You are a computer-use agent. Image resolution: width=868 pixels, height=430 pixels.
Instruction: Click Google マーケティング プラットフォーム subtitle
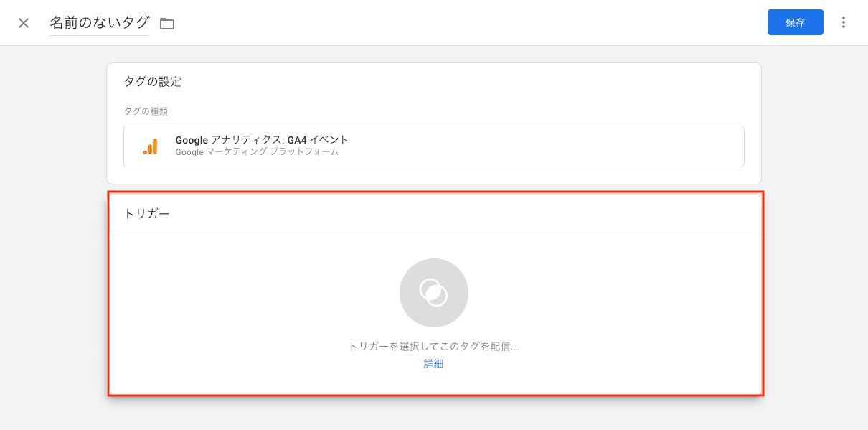(x=257, y=152)
